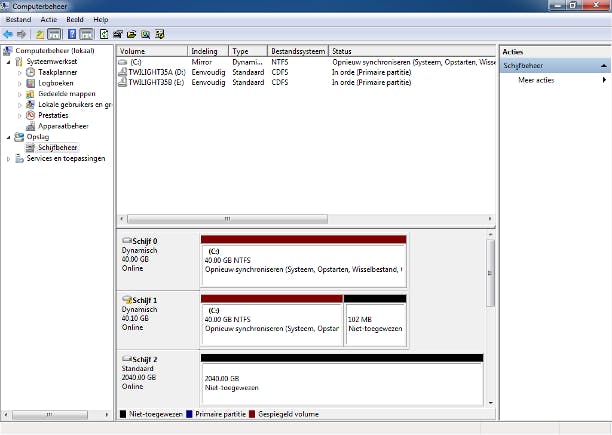Click the Prestaties performance icon

[x=30, y=115]
